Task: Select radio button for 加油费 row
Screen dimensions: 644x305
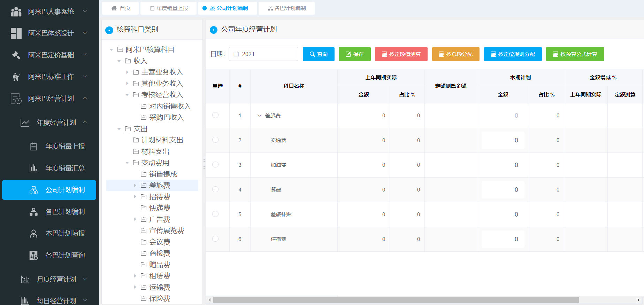Action: point(215,165)
